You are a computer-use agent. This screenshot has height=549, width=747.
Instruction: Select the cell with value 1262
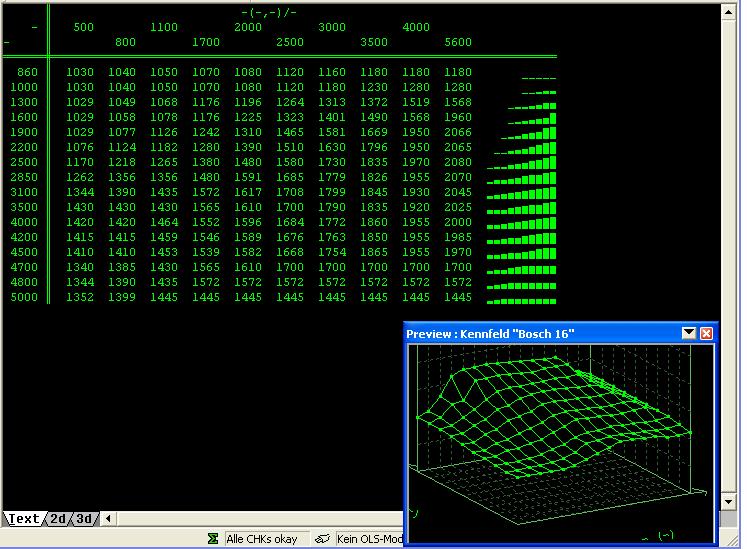point(80,177)
